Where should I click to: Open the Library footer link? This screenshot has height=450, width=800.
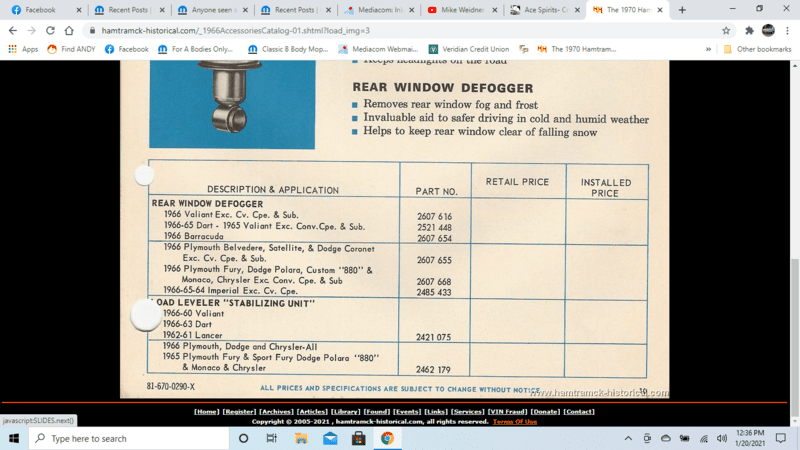point(345,412)
